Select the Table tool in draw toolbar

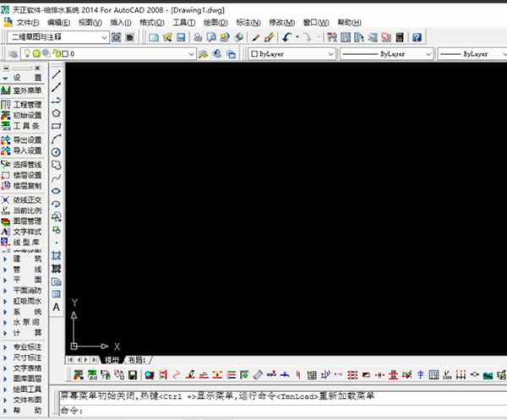tap(57, 294)
